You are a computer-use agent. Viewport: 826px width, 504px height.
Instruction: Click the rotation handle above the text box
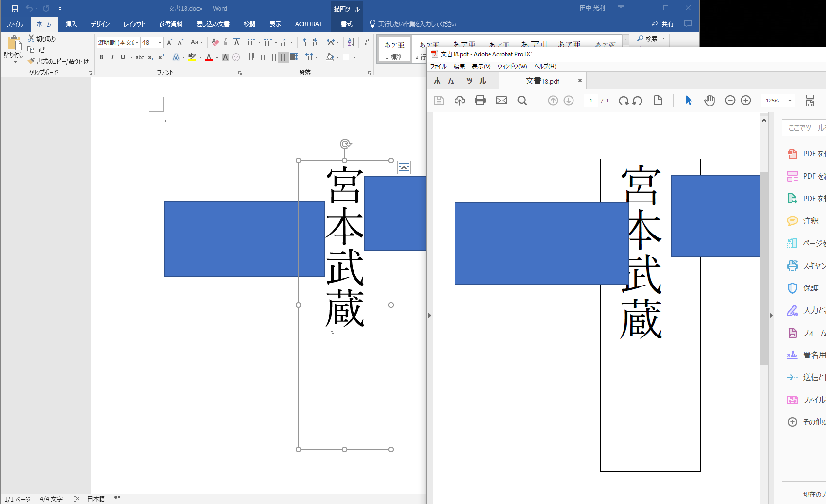tap(345, 144)
